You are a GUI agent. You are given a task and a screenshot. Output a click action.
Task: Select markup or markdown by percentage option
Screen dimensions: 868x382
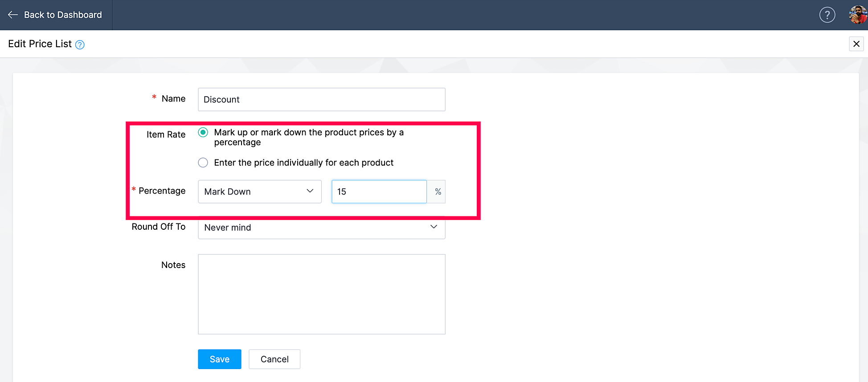[203, 132]
